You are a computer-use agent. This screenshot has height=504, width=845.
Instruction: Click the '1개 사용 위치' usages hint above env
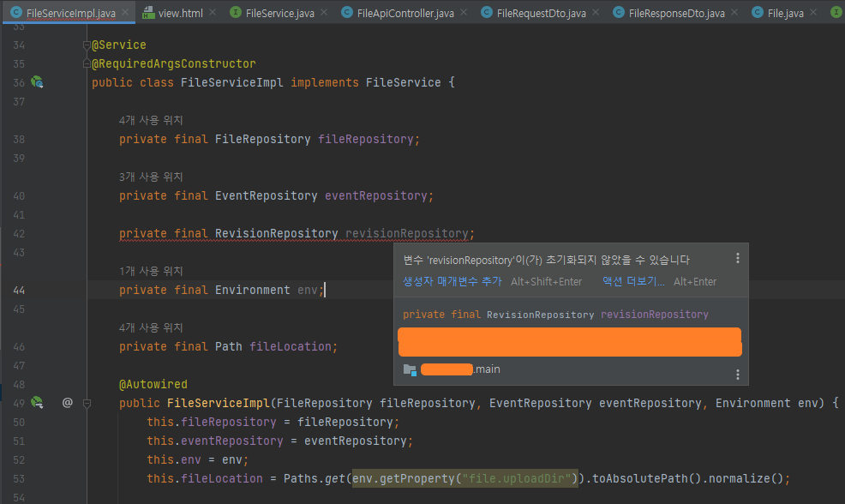coord(151,271)
